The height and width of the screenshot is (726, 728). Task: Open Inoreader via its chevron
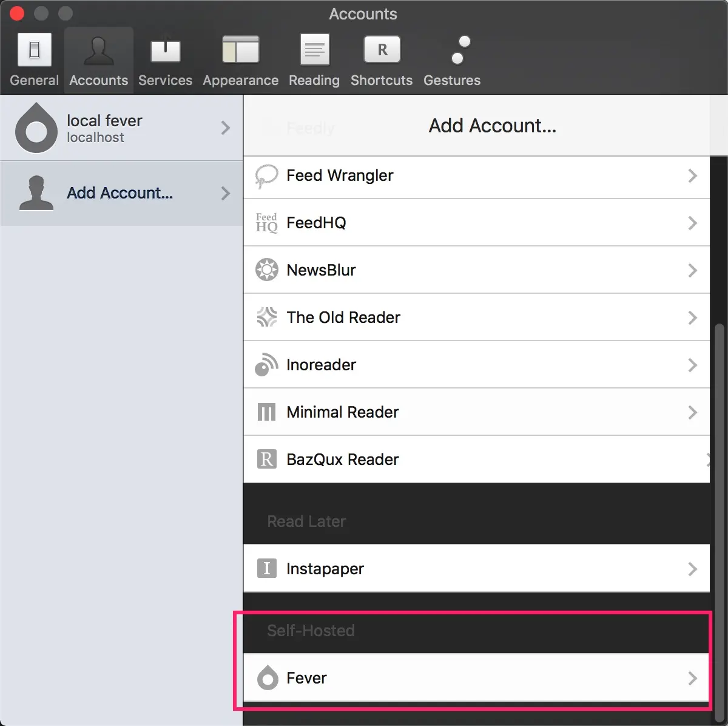(x=692, y=365)
